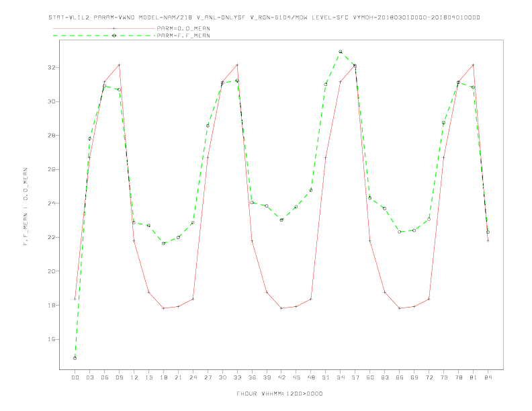
Task: Click the x-axis forecast hour 51 label
Action: (326, 377)
